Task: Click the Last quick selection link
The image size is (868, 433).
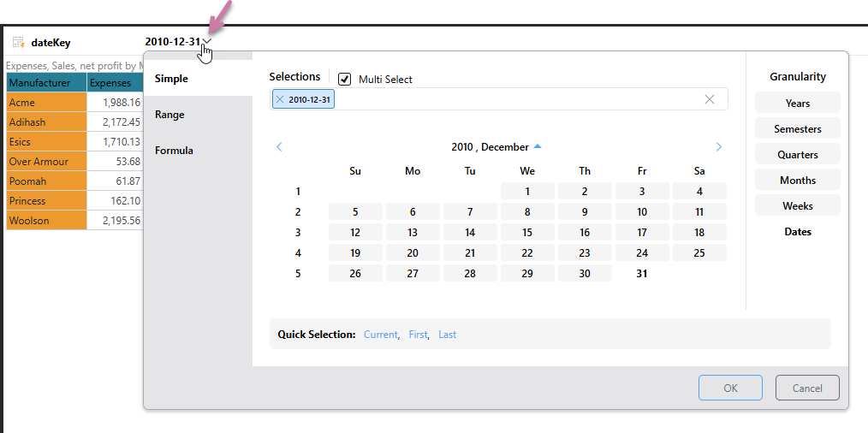Action: coord(447,335)
